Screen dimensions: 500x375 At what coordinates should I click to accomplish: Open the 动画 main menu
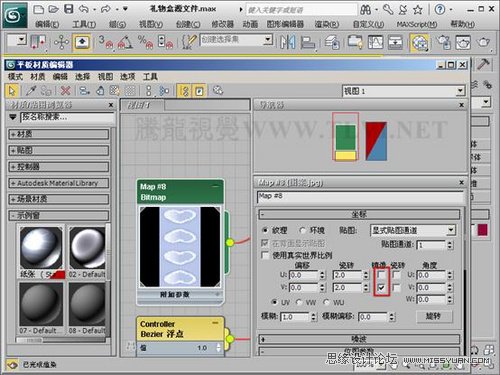tap(250, 24)
